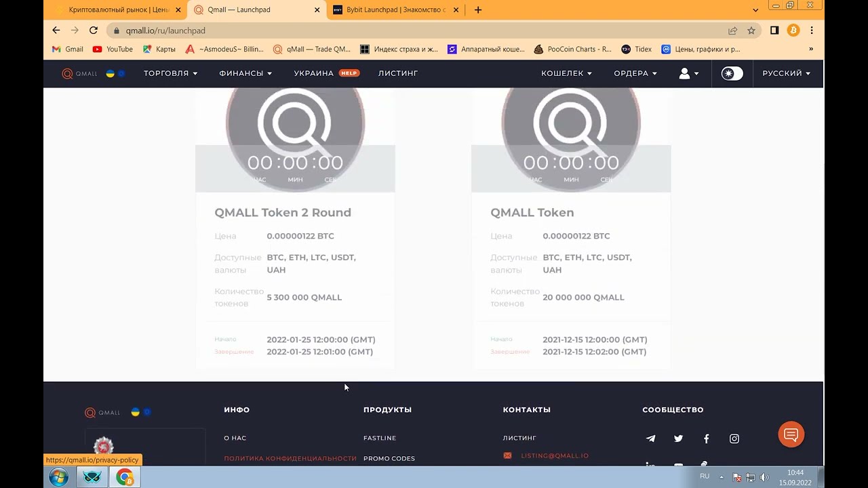The height and width of the screenshot is (488, 868).
Task: Open the Instagram community icon
Action: coord(734,439)
